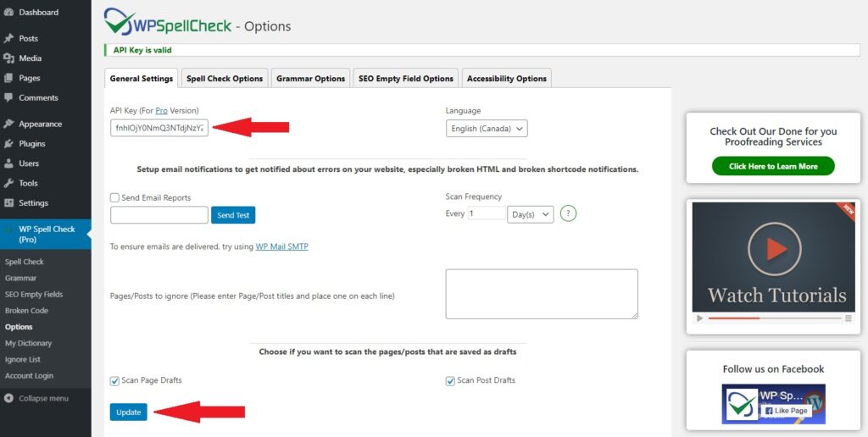Click the Pages icon in sidebar

pyautogui.click(x=8, y=78)
